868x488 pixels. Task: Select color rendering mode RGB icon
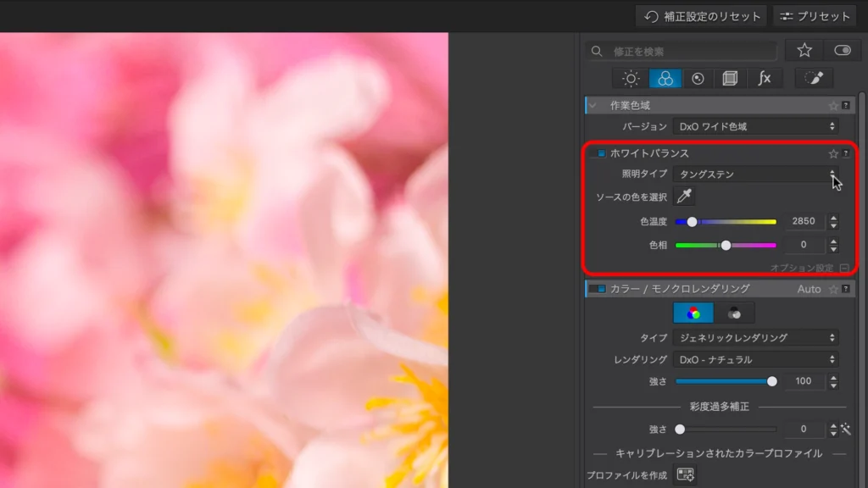tap(693, 313)
